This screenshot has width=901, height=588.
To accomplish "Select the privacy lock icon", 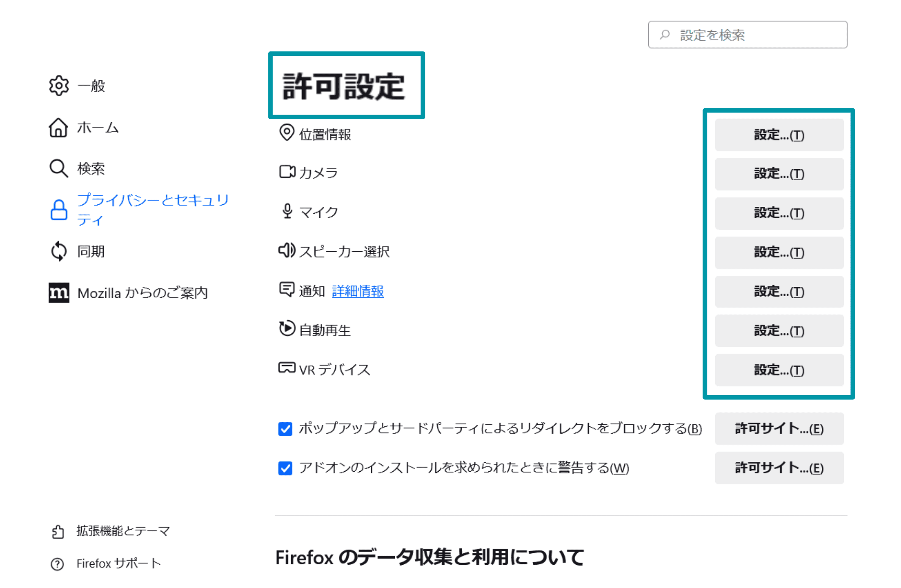I will tap(59, 209).
